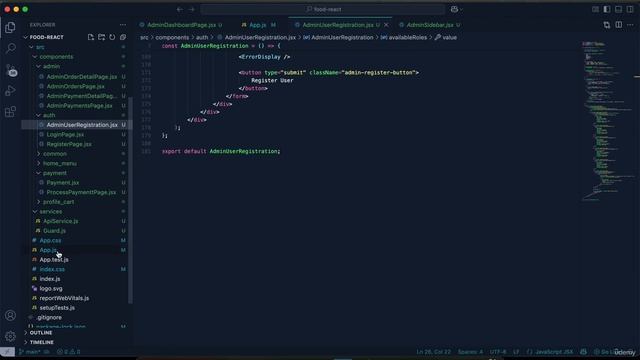Expand the TIMELINE section
This screenshot has width=640, height=360.
(x=42, y=342)
